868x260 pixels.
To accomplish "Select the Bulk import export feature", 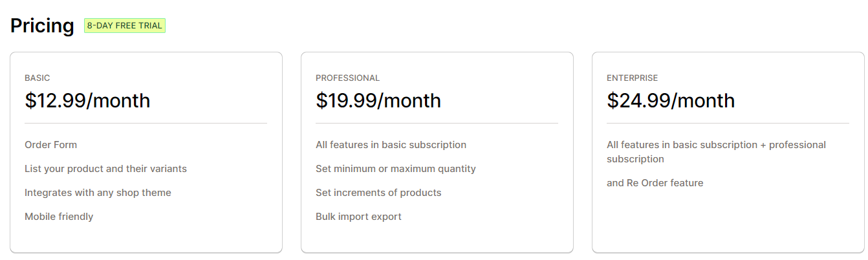I will 358,217.
